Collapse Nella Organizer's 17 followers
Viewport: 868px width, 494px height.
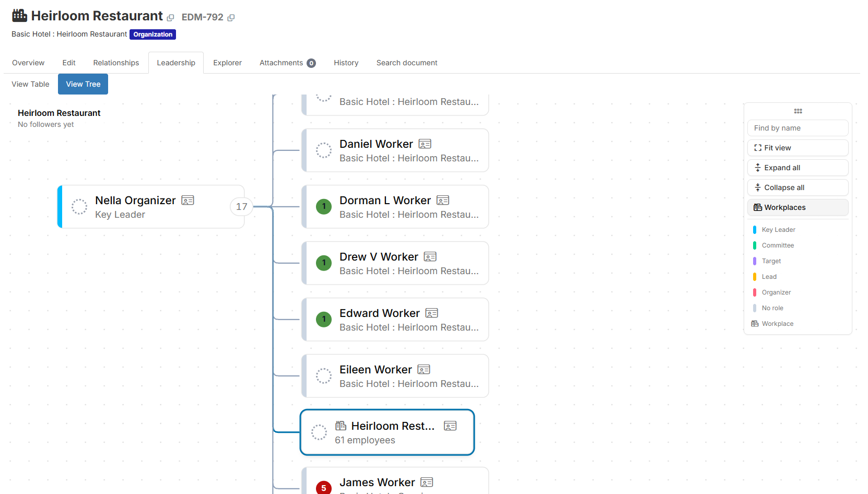(241, 207)
